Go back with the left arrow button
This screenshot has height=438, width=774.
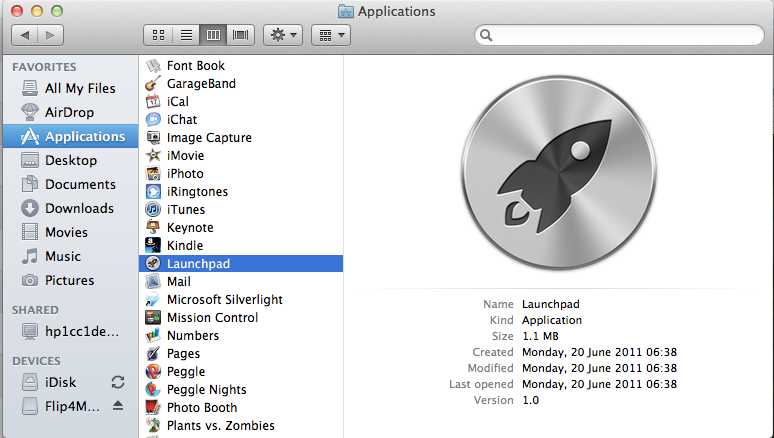click(x=25, y=35)
